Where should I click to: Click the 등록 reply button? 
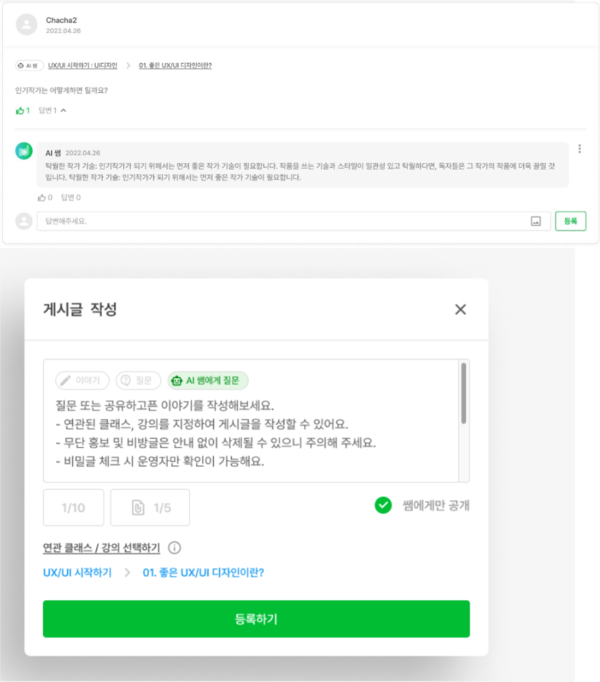[570, 221]
